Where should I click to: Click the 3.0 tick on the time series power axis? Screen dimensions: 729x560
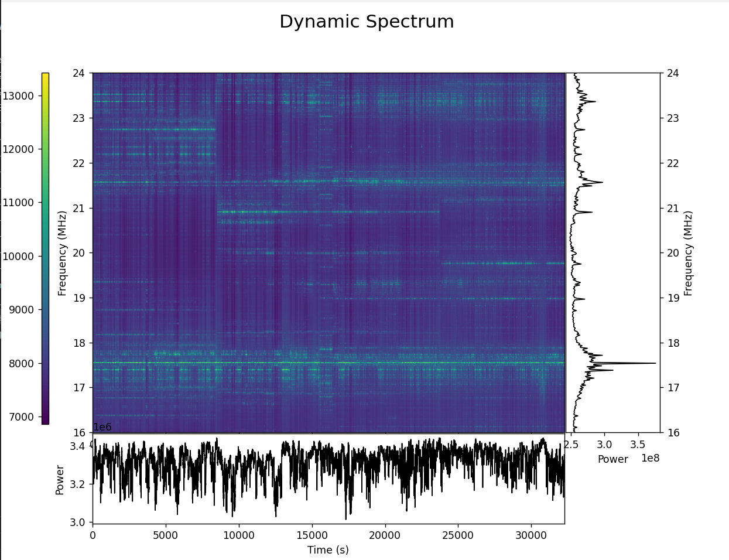pyautogui.click(x=78, y=522)
